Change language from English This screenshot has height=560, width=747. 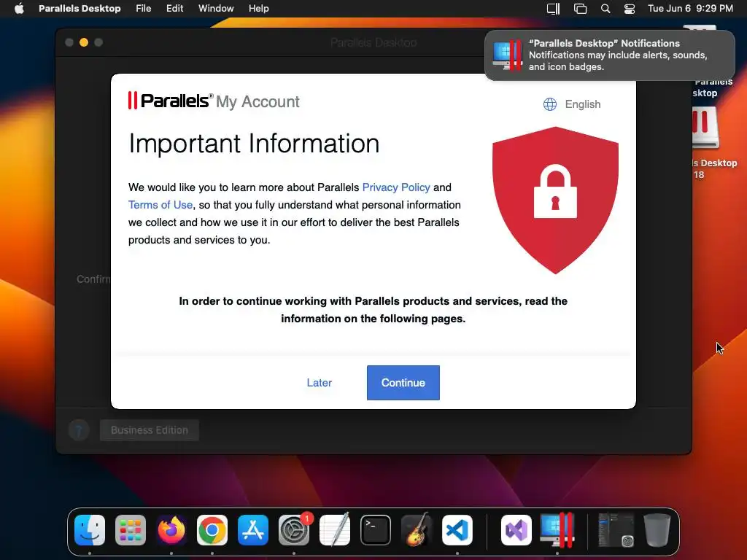582,104
